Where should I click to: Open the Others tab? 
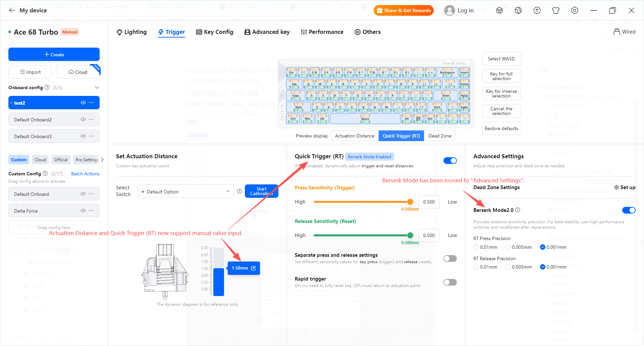(x=368, y=32)
